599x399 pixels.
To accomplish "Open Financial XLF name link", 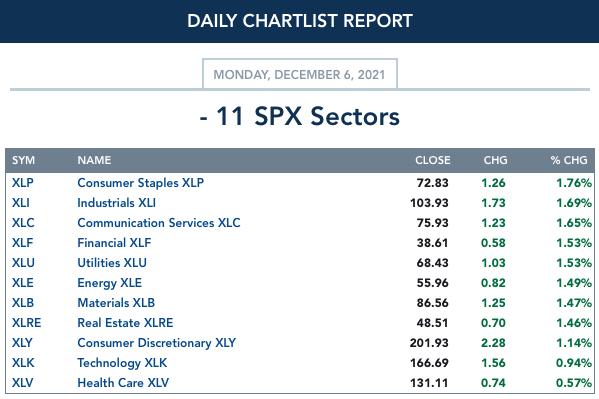I will [114, 243].
